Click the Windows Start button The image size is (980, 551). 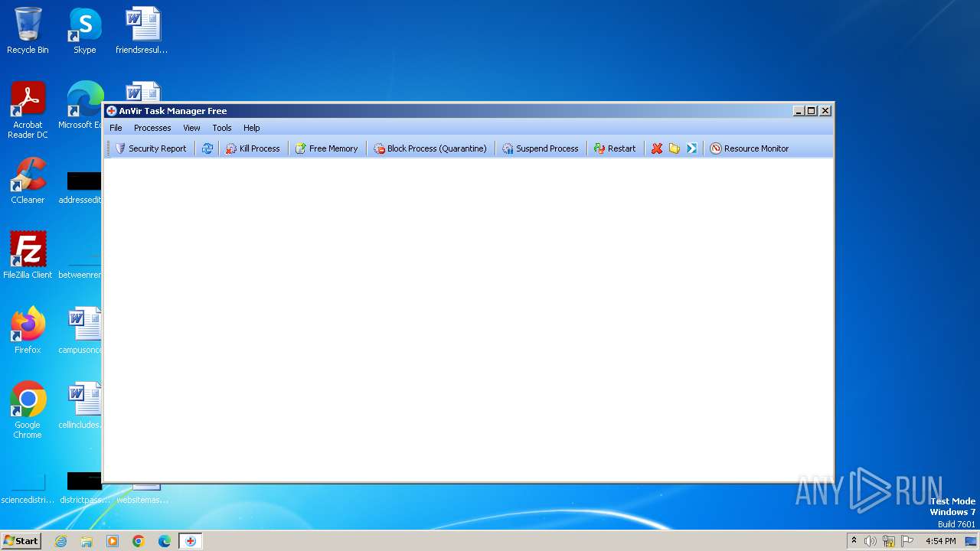[21, 541]
